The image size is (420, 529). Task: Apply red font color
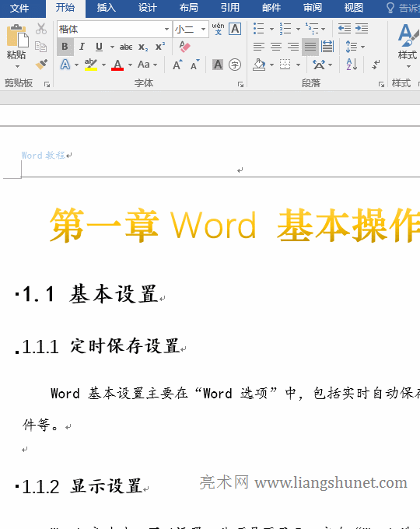click(117, 64)
